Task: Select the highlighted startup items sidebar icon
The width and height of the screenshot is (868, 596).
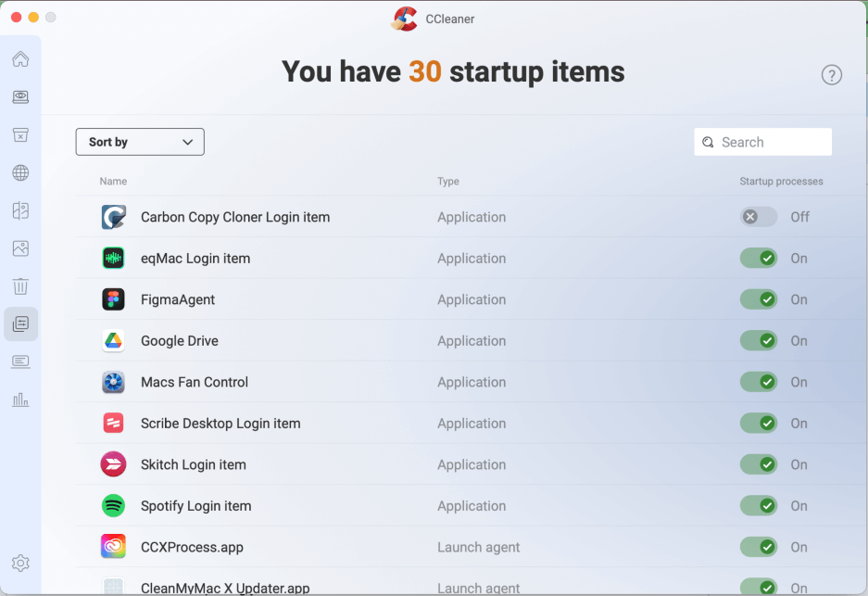Action: tap(20, 324)
